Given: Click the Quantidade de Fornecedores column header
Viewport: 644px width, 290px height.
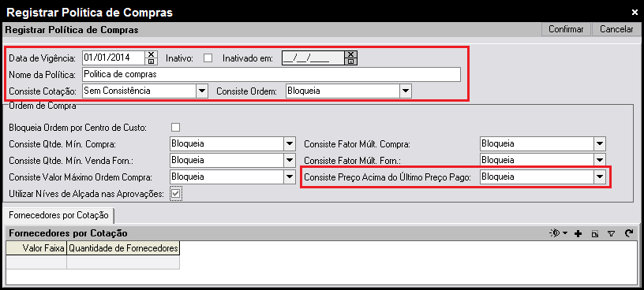Looking at the screenshot, I should (123, 248).
